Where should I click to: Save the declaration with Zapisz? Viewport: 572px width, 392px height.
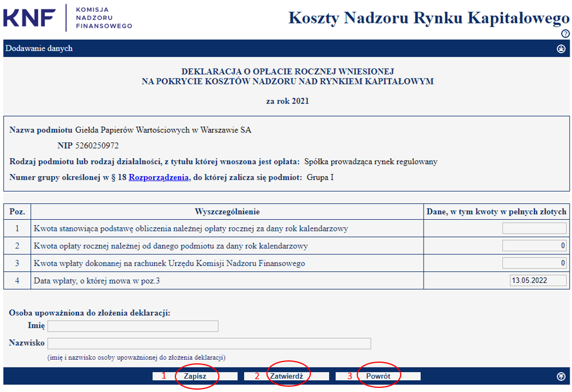195,376
